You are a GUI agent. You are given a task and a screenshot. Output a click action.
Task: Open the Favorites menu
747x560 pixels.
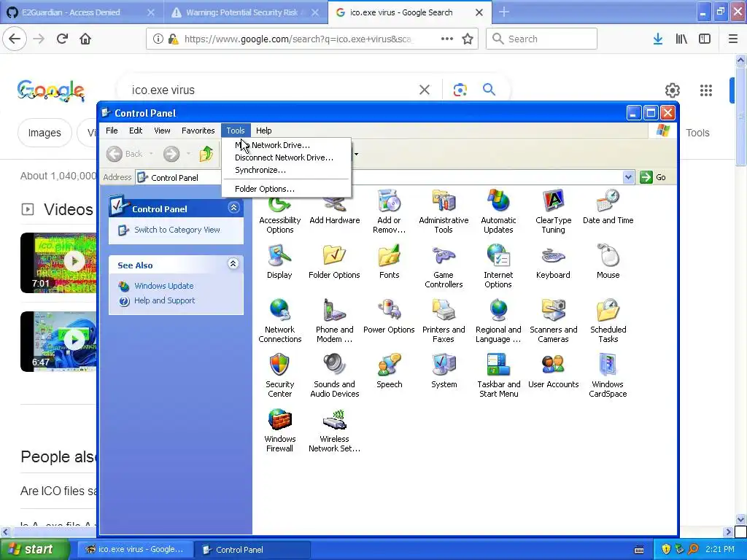pyautogui.click(x=198, y=131)
